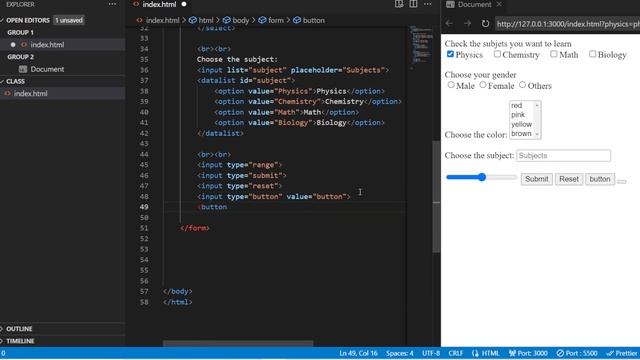Expand the Timeline section

coord(20,341)
